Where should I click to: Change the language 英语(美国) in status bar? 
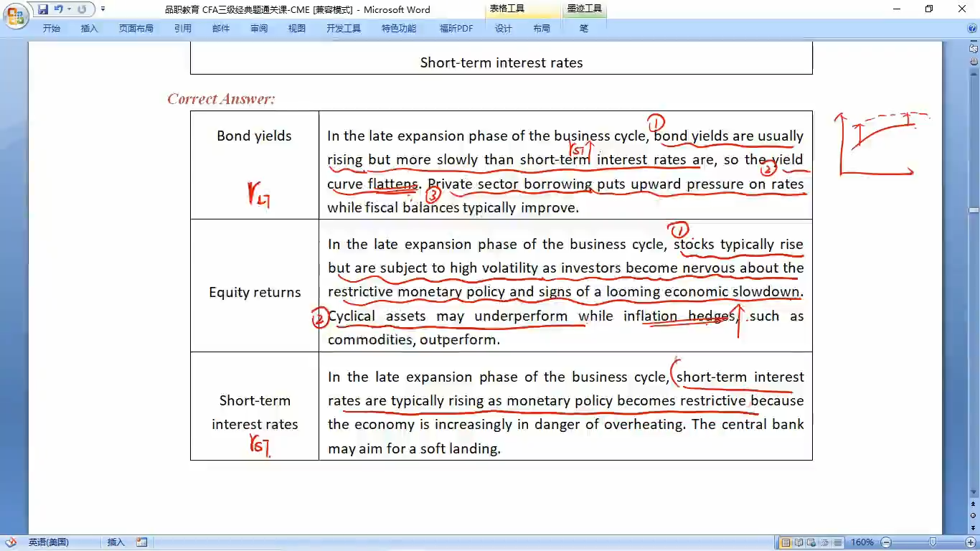(49, 542)
